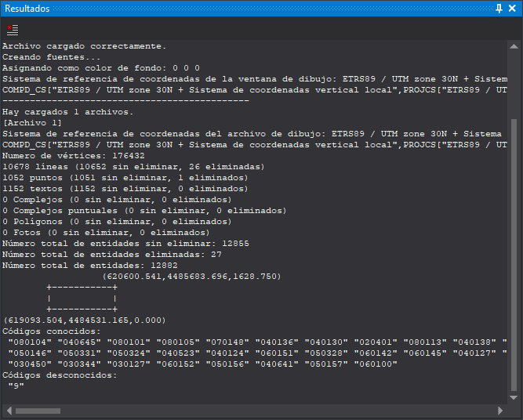
Task: Click the '1152 textos' line
Action: [x=125, y=189]
